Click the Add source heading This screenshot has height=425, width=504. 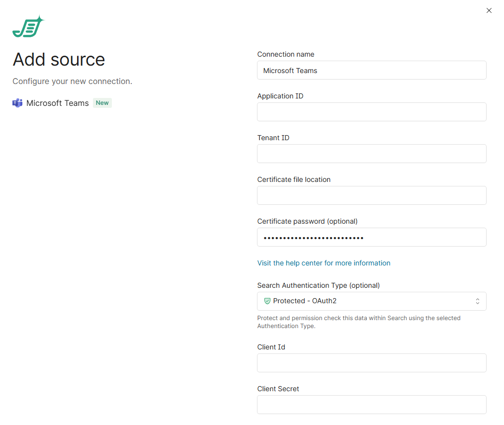[59, 60]
